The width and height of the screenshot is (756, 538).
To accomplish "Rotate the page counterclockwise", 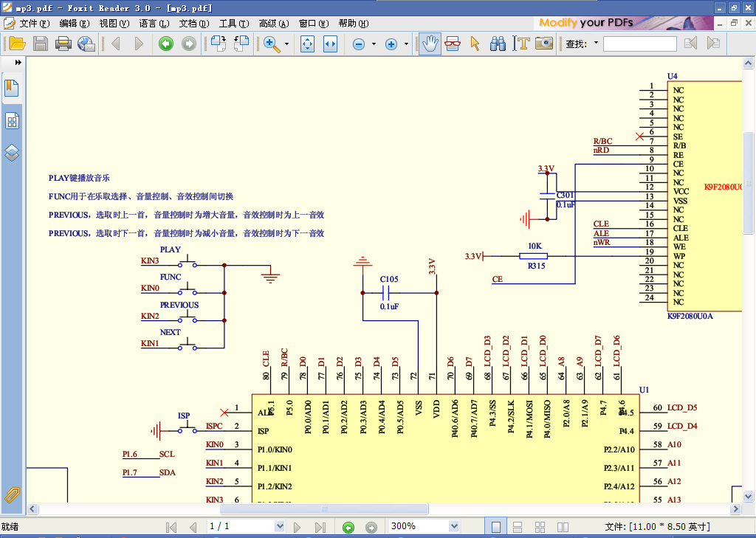I will coord(241,44).
